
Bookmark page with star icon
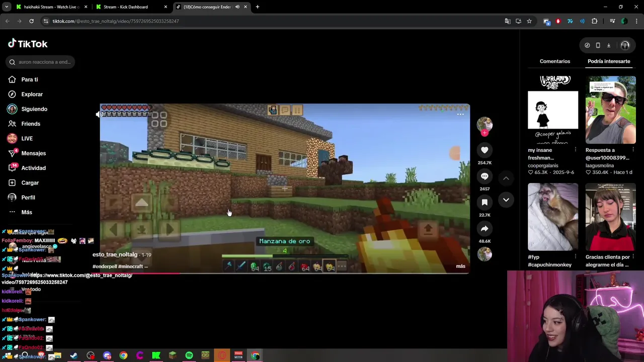pyautogui.click(x=529, y=21)
